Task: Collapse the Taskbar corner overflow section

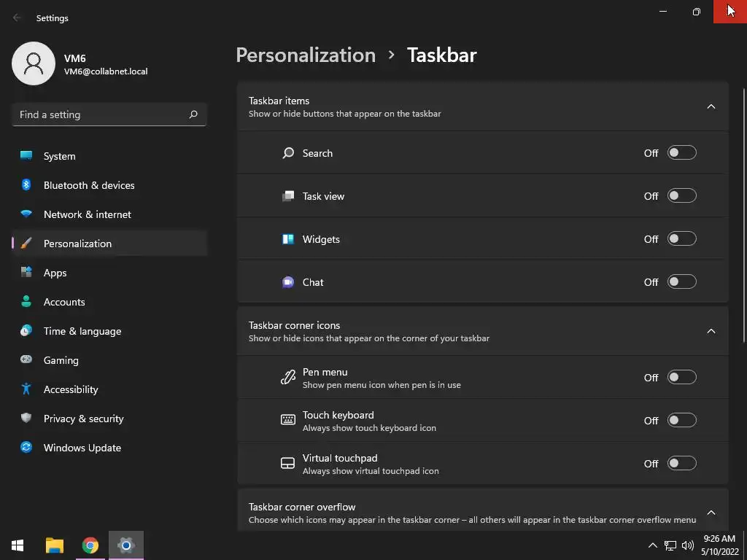Action: pos(711,513)
